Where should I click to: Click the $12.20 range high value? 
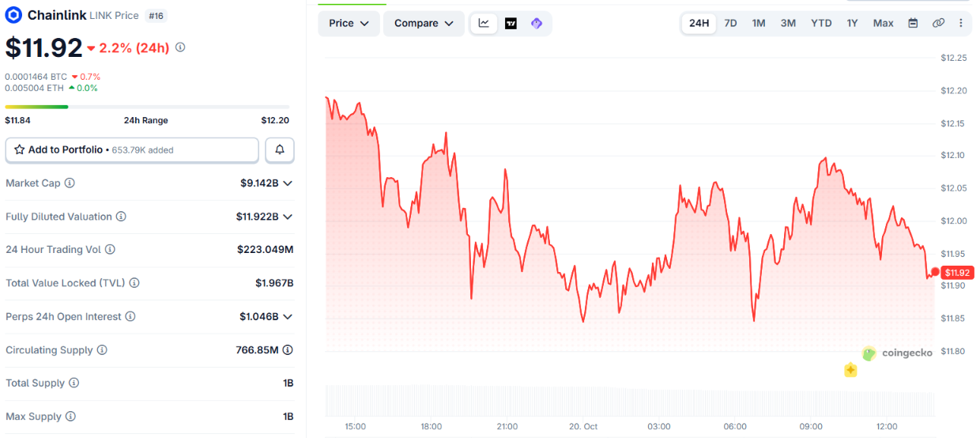point(275,120)
